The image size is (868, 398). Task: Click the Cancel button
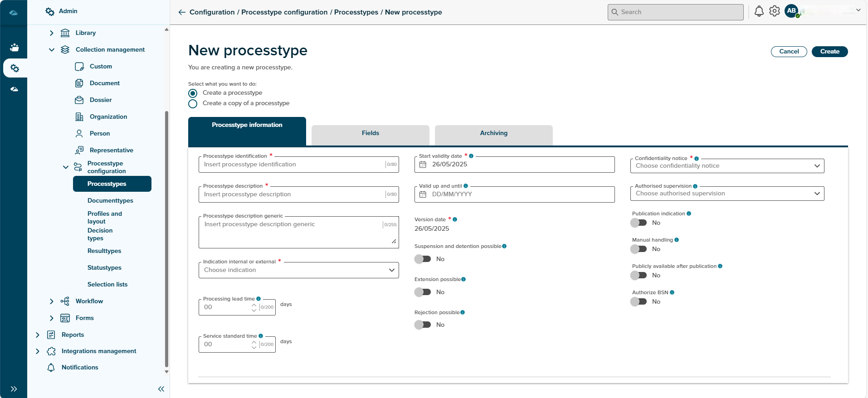(789, 51)
